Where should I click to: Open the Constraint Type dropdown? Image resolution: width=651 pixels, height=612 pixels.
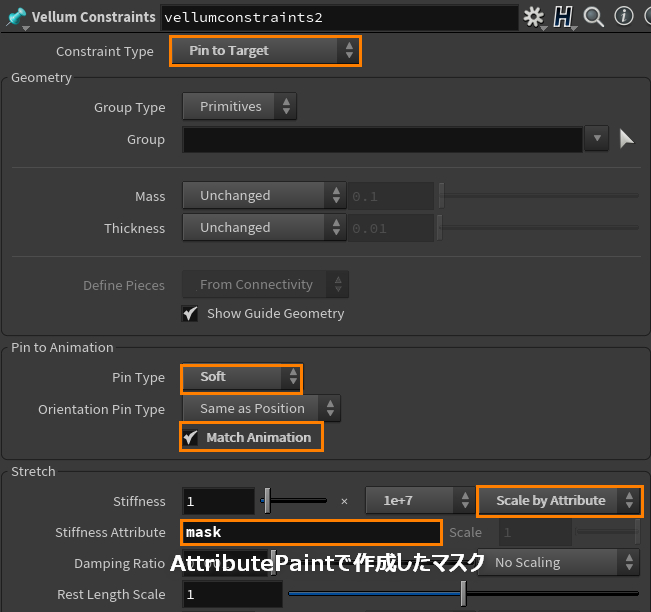(265, 51)
